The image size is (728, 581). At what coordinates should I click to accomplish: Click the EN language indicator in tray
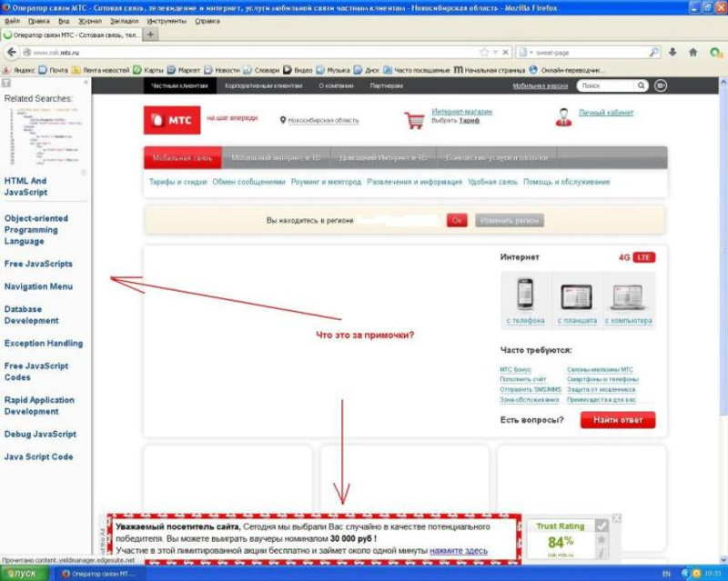tap(666, 574)
